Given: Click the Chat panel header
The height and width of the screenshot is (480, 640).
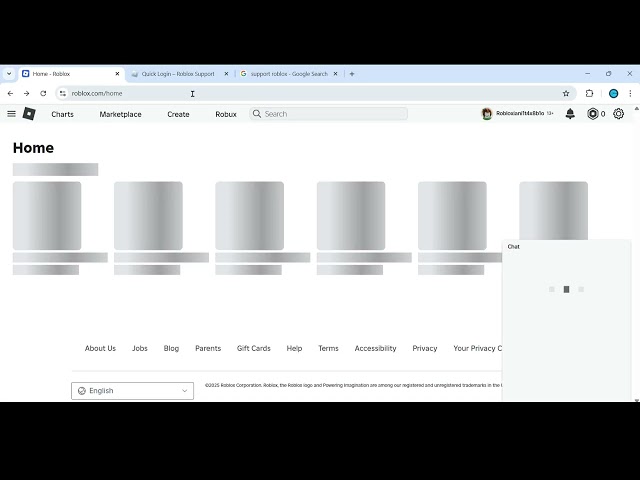Looking at the screenshot, I should click(x=567, y=247).
